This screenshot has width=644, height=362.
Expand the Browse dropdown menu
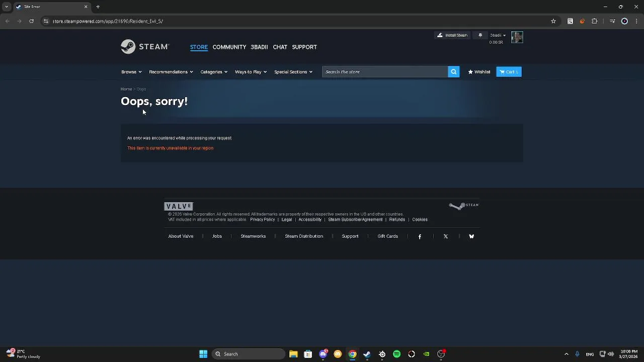(x=131, y=72)
